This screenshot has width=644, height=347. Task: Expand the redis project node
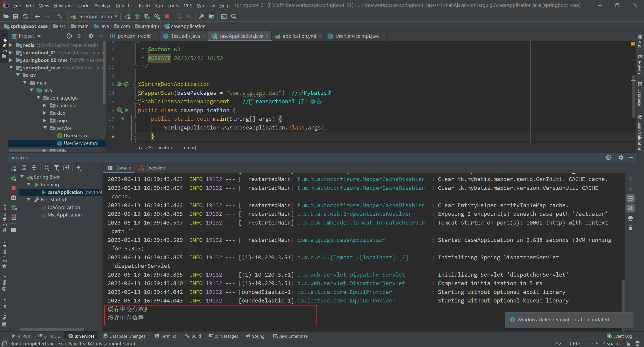pyautogui.click(x=11, y=45)
